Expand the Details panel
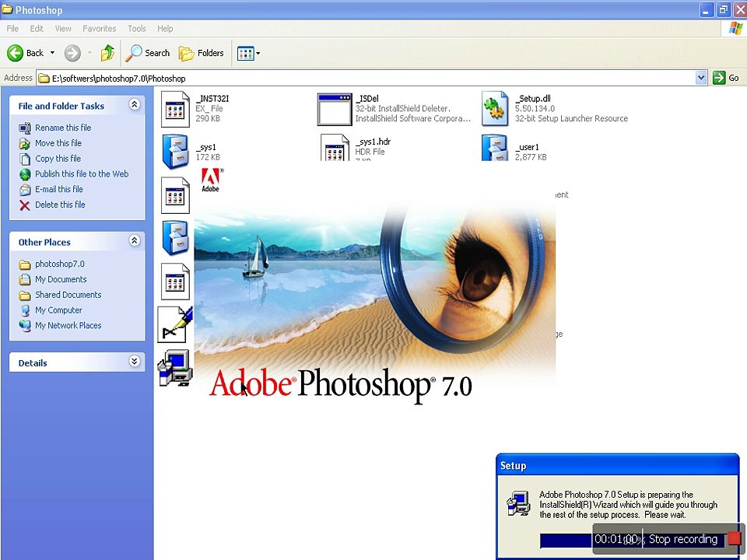The height and width of the screenshot is (560, 747). 135,362
